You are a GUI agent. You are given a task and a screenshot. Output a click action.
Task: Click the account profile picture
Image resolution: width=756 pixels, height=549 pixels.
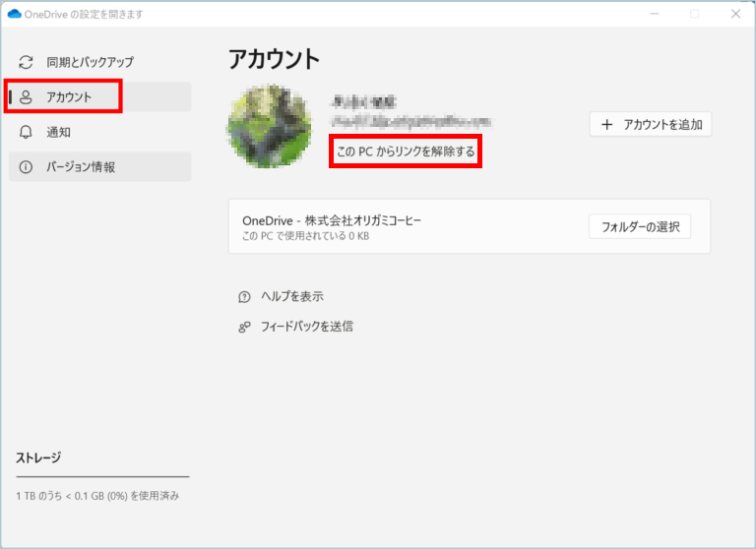click(269, 126)
